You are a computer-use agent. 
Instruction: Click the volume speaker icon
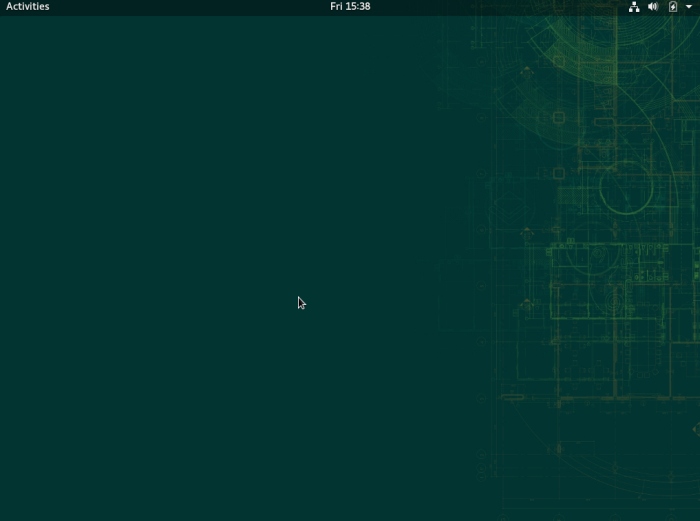(653, 6)
